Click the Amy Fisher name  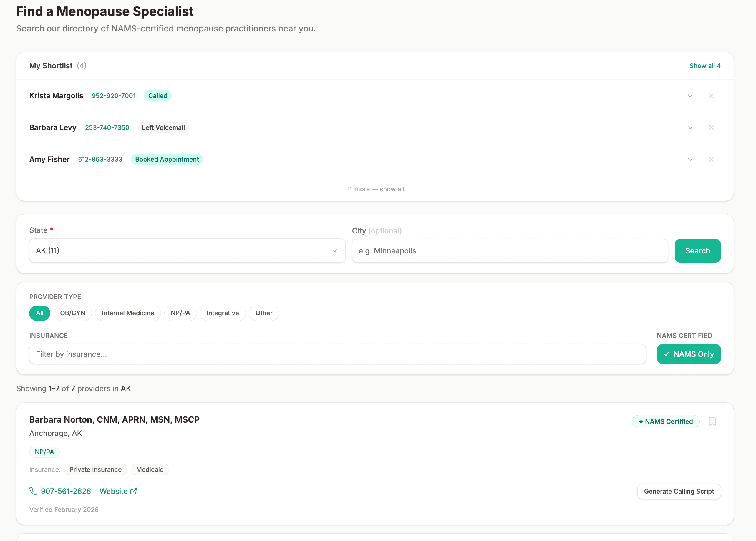49,159
